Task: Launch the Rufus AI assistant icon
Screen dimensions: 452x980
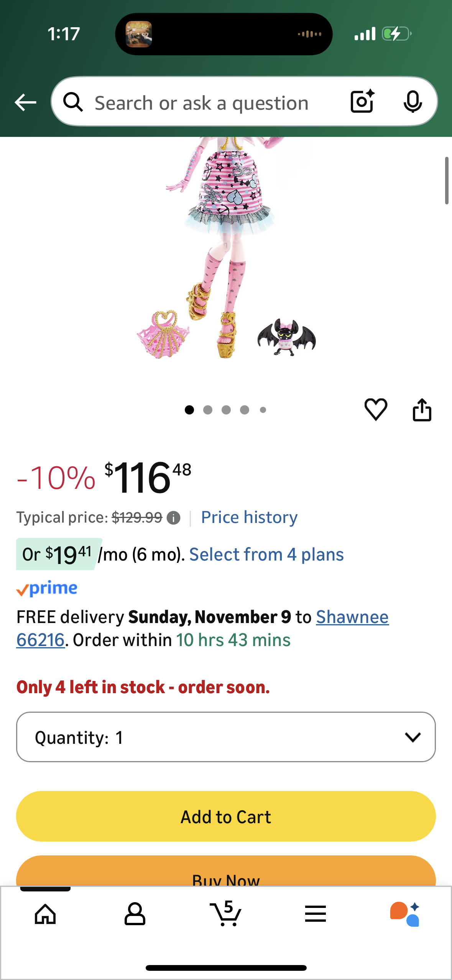Action: pyautogui.click(x=404, y=914)
